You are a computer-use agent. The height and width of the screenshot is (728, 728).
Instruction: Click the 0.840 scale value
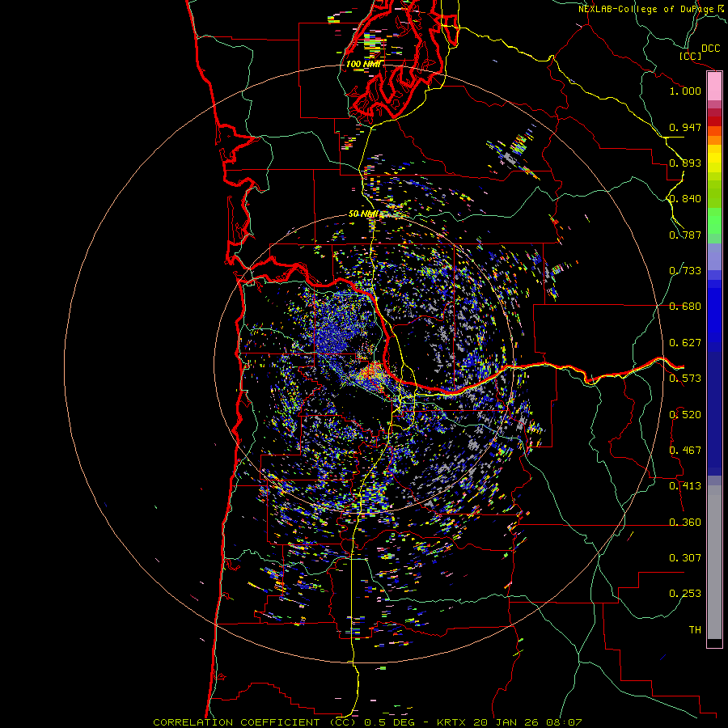685,199
